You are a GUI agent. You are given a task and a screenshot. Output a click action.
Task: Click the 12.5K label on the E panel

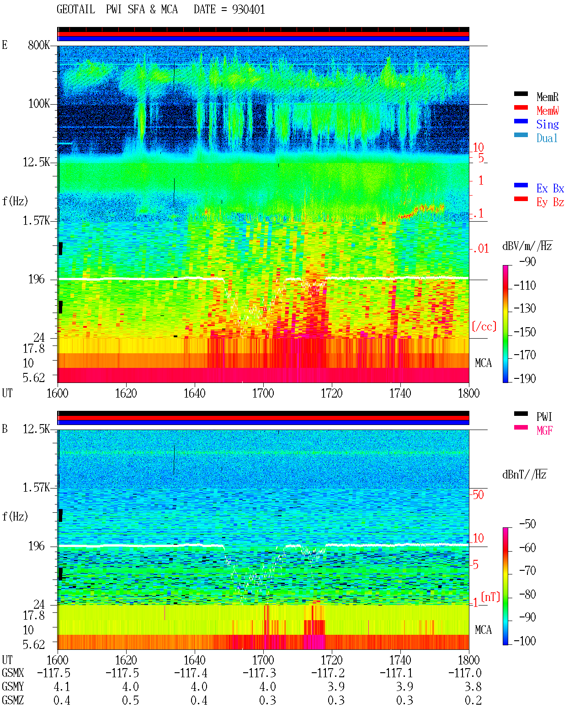pos(36,162)
